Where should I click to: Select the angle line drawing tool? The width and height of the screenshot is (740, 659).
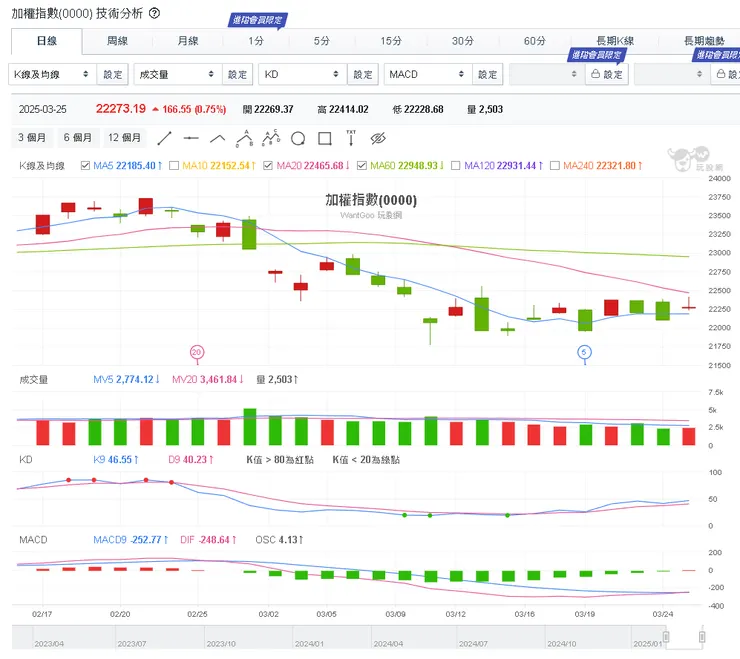click(218, 138)
